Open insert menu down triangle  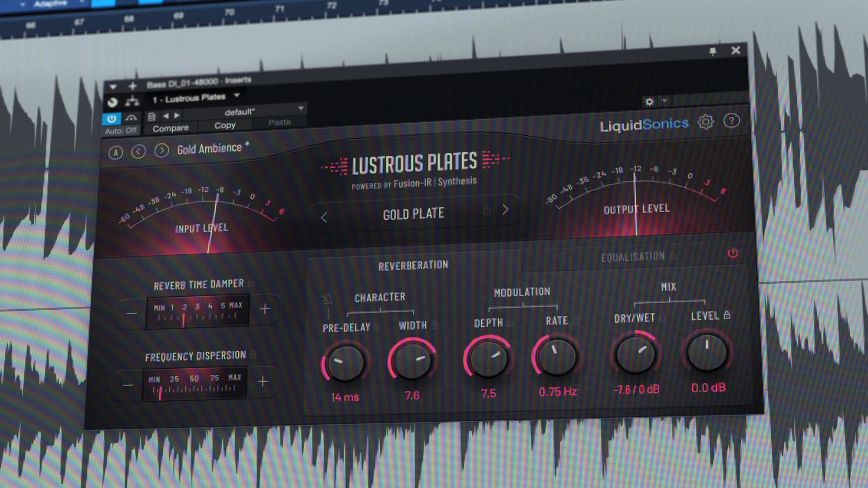113,87
